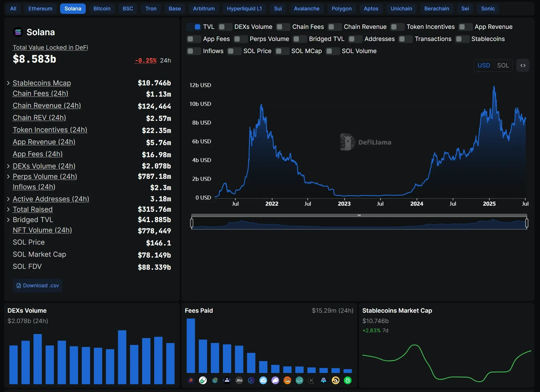Image resolution: width=540 pixels, height=392 pixels.
Task: Turn on the Inflows chart toggle
Action: (x=194, y=51)
